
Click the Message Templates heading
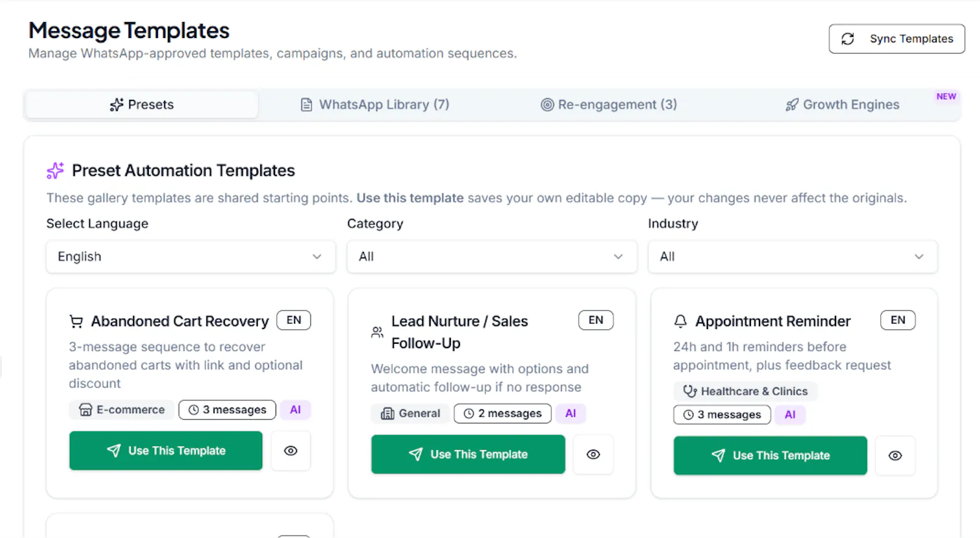pos(129,31)
